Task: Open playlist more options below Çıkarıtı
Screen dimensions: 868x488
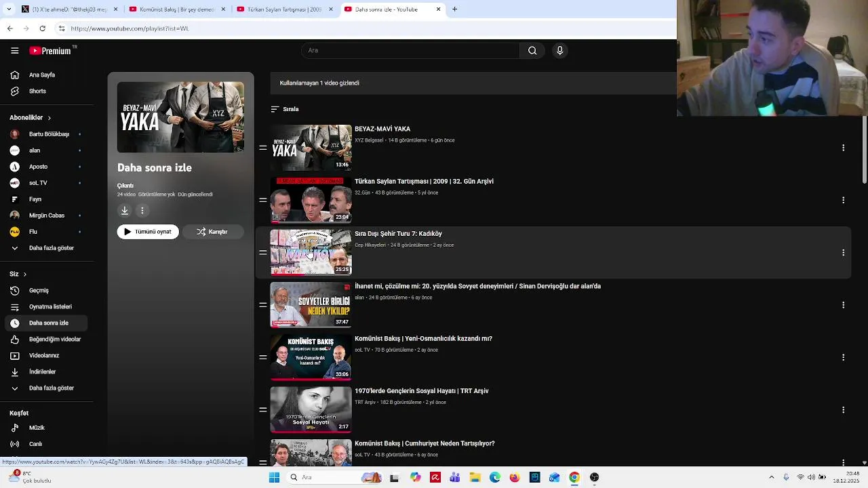Action: pyautogui.click(x=142, y=211)
